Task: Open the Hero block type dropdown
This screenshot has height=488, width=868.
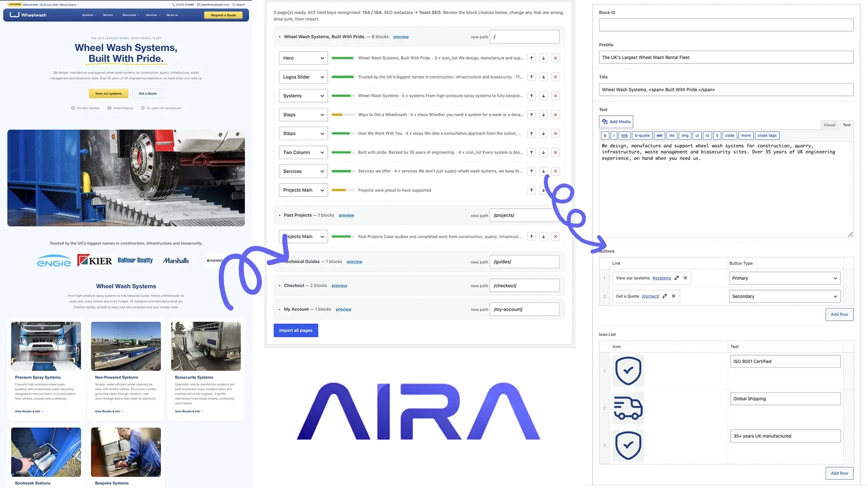Action: pyautogui.click(x=303, y=58)
